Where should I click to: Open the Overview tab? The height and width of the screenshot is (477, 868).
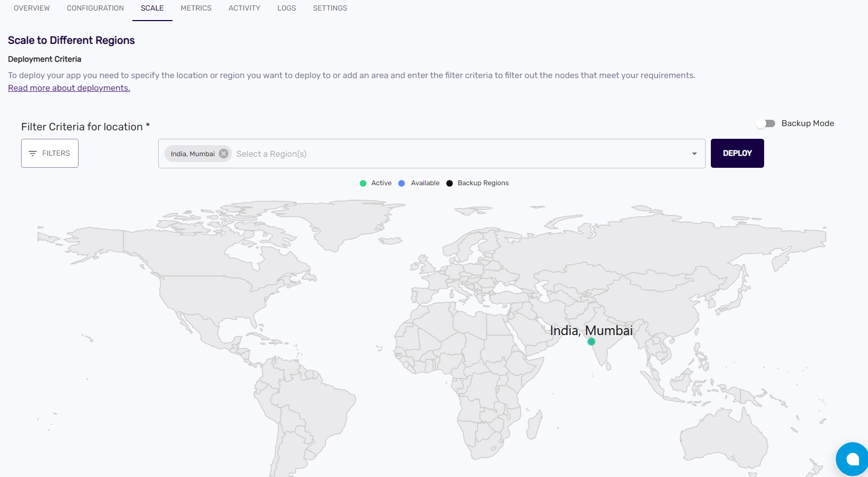tap(32, 8)
